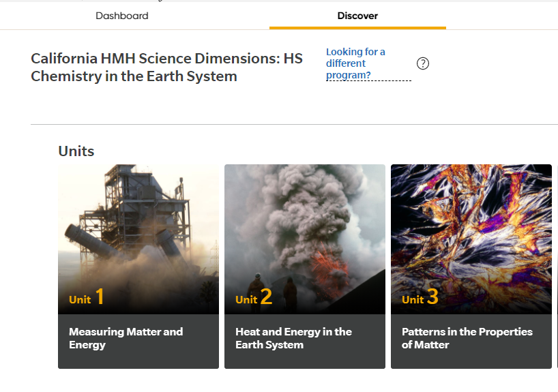Click the dark caption bar of Unit 2 card
Viewport: 558px width, 392px height.
tap(304, 359)
